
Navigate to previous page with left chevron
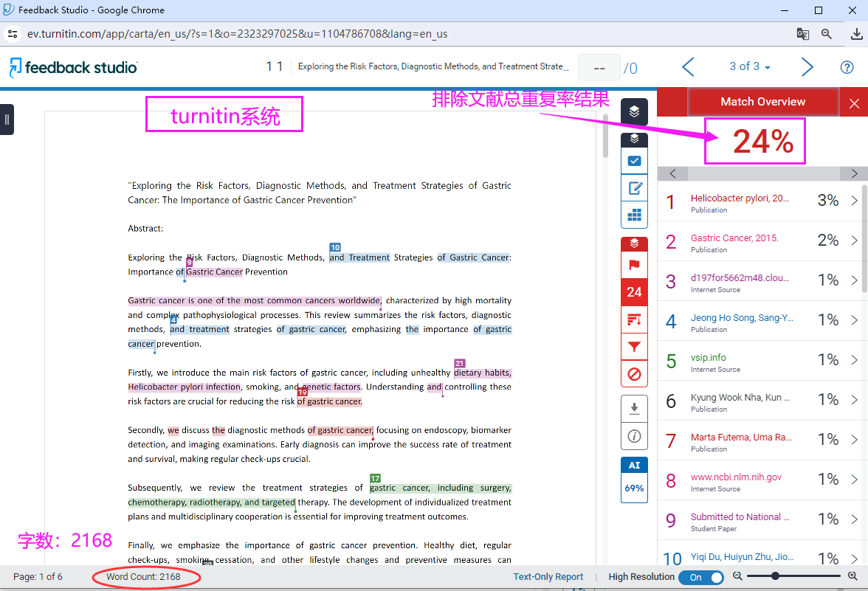pyautogui.click(x=688, y=66)
